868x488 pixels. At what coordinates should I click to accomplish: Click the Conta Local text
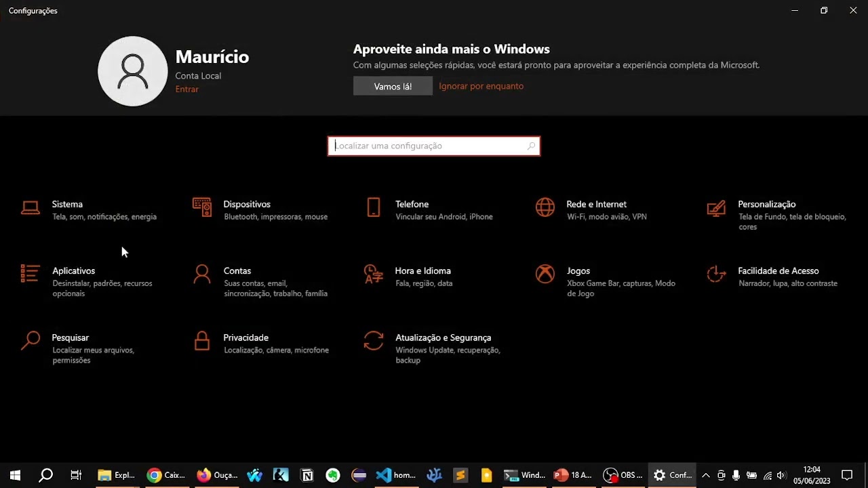(x=198, y=76)
